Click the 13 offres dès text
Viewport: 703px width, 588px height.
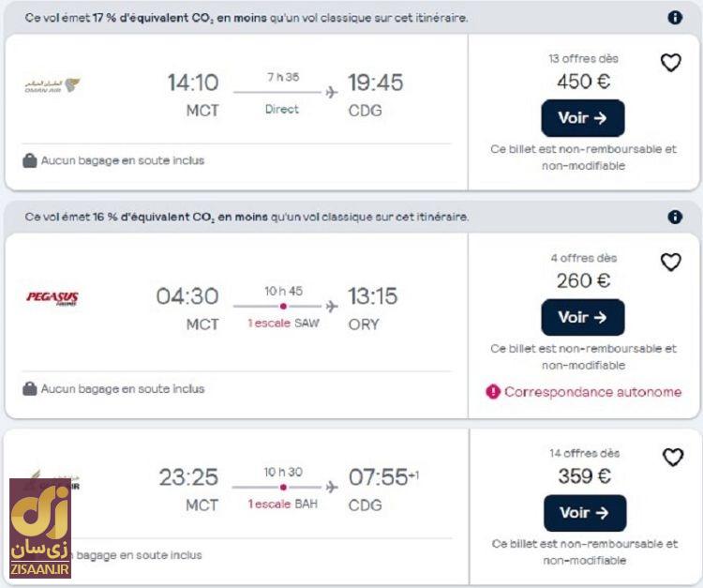click(583, 58)
